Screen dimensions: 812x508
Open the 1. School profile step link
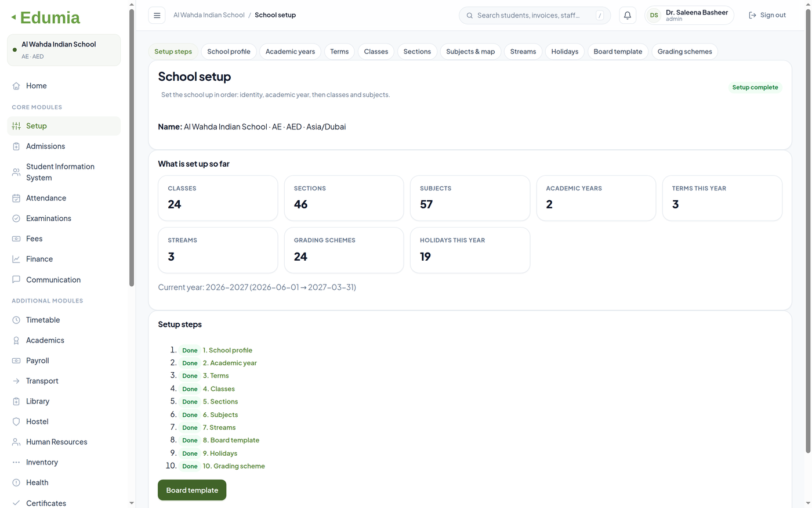pos(227,350)
